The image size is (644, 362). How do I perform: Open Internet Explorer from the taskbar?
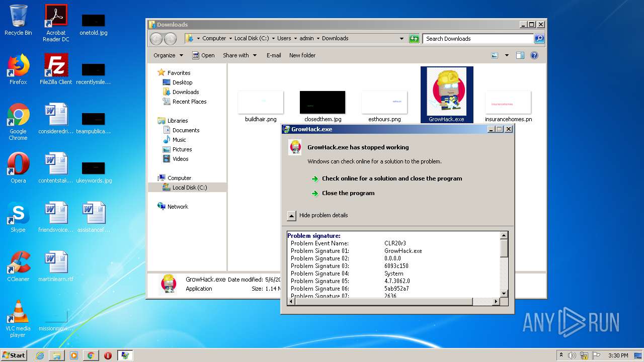pos(40,355)
